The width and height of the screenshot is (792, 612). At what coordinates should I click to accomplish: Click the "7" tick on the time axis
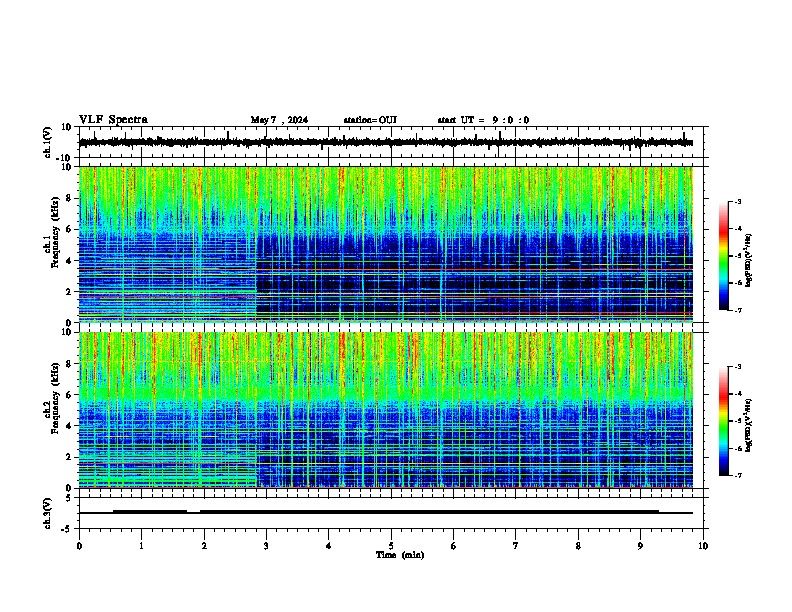516,546
